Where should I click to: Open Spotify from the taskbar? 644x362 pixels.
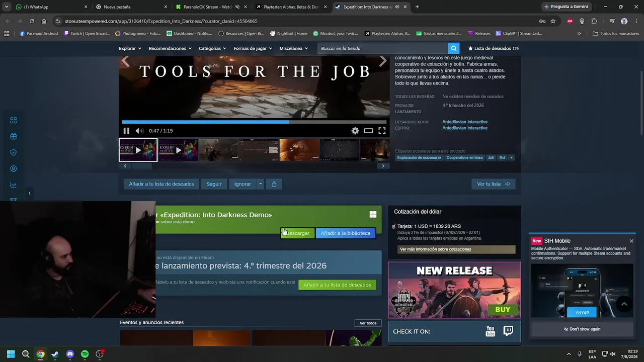(x=85, y=354)
